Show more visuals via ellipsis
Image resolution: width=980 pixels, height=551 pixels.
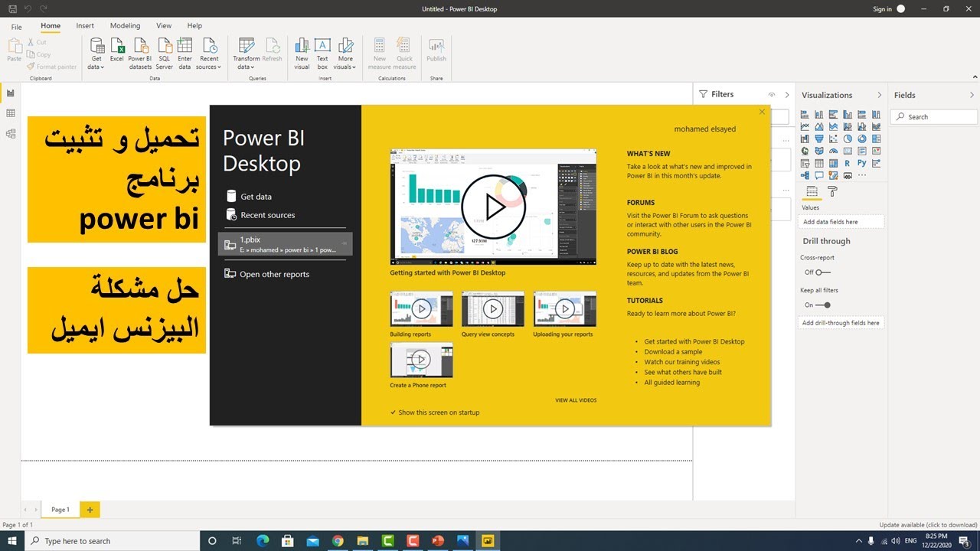click(862, 175)
